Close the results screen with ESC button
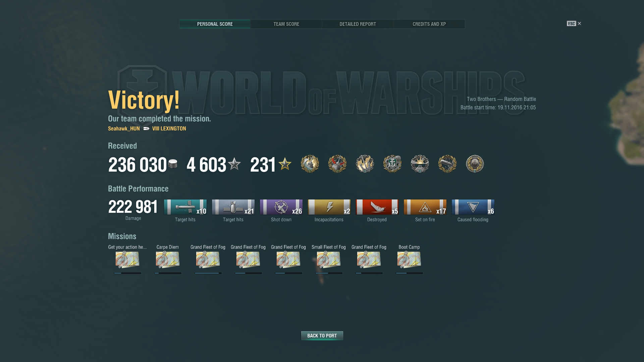Viewport: 644px width, 362px height. [x=574, y=23]
